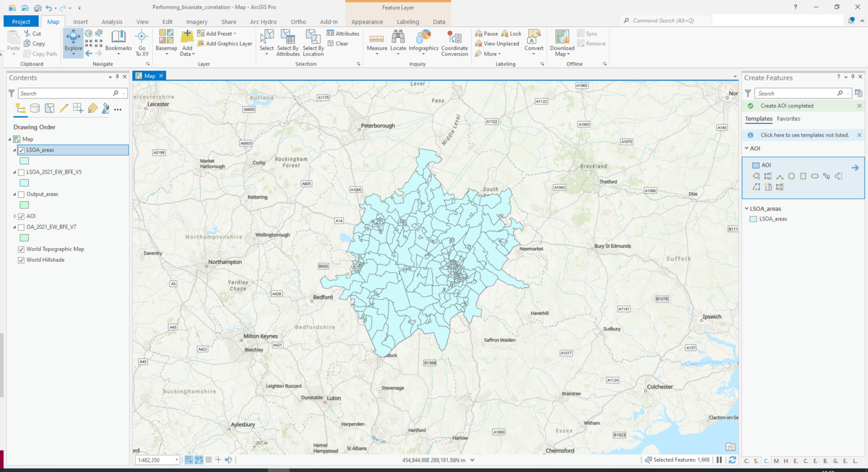Collapse the AOI section in Create Features
868x472 pixels.
point(747,148)
